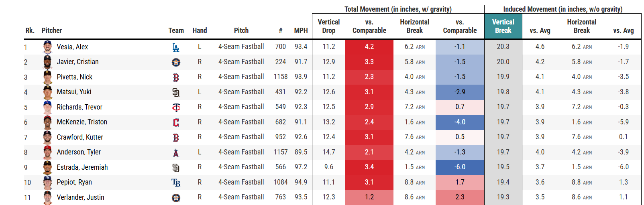The width and height of the screenshot is (644, 205).
Task: Sort by the Team column header
Action: point(176,30)
